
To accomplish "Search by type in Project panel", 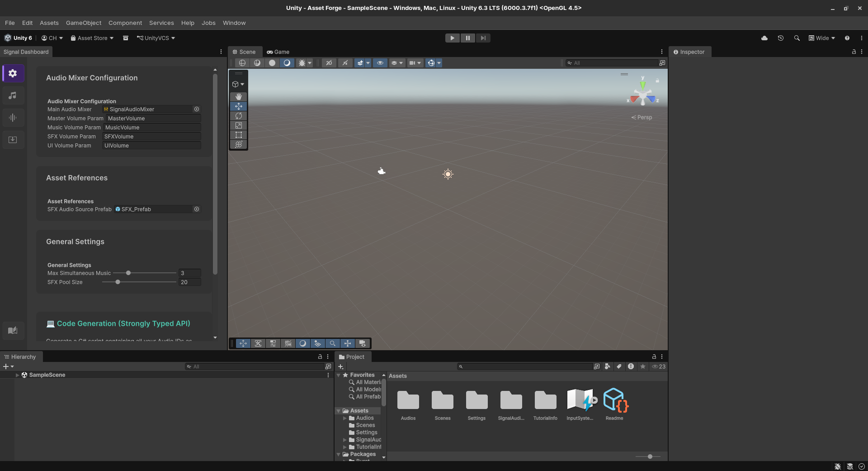I will tap(608, 366).
